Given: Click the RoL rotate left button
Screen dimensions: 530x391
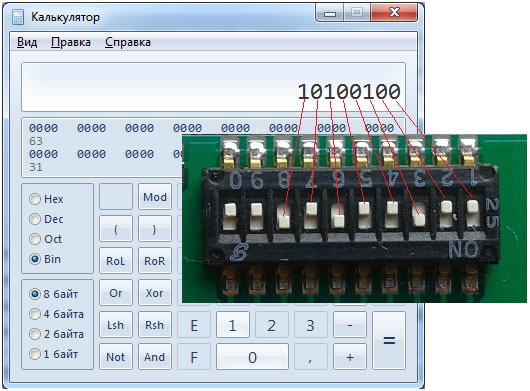Looking at the screenshot, I should [x=116, y=261].
